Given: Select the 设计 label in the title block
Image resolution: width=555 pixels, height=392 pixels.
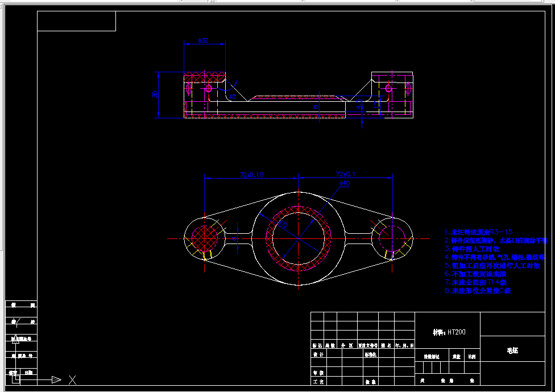Looking at the screenshot, I should [318, 354].
